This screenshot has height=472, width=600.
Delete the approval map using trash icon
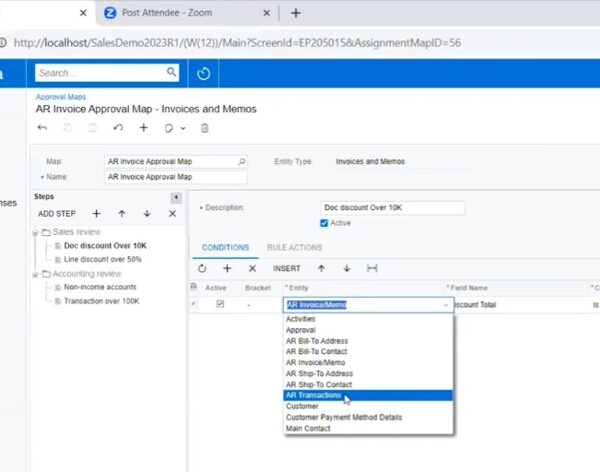[205, 128]
